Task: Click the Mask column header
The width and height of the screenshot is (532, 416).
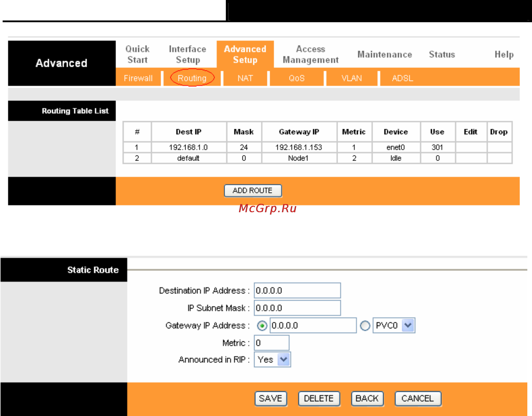Action: point(244,132)
